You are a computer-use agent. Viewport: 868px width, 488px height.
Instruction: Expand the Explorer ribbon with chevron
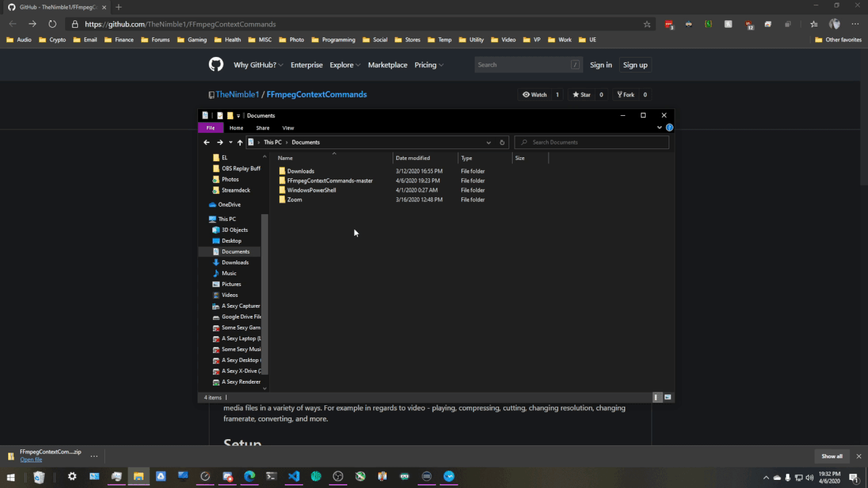tap(659, 127)
